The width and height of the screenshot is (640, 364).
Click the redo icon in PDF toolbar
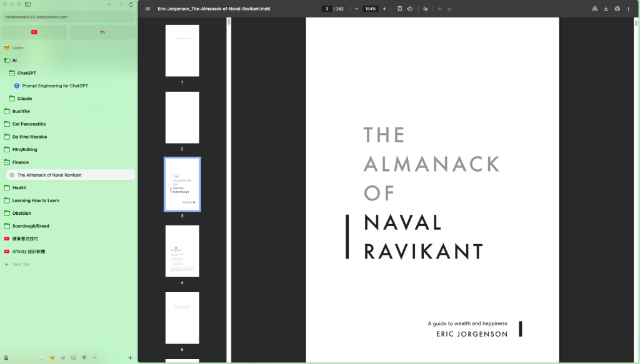449,9
